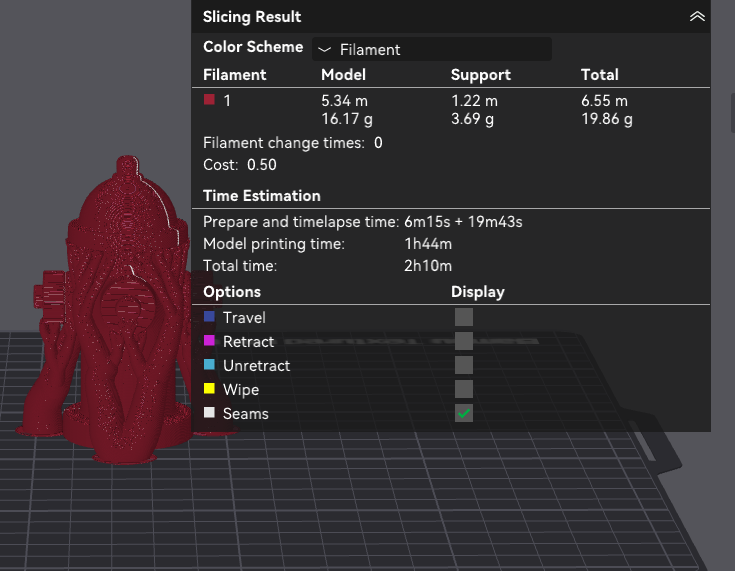The image size is (735, 571).
Task: Enable the Travel display checkbox
Action: pyautogui.click(x=464, y=317)
